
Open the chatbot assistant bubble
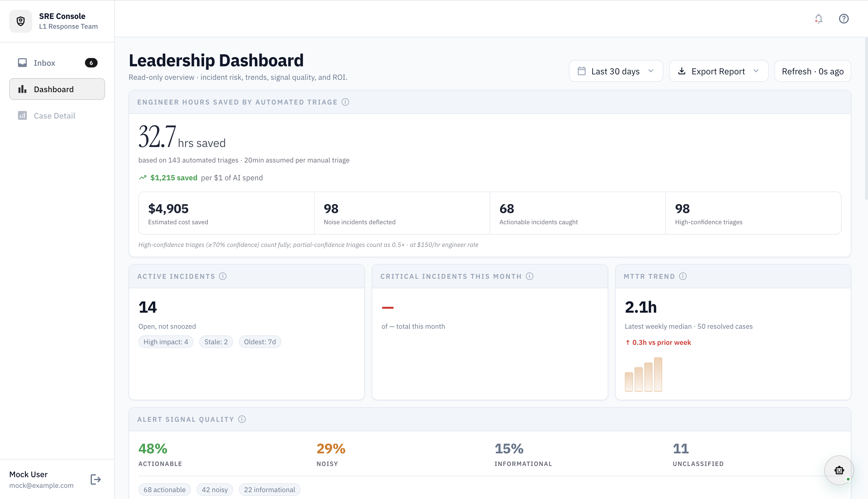pos(839,470)
